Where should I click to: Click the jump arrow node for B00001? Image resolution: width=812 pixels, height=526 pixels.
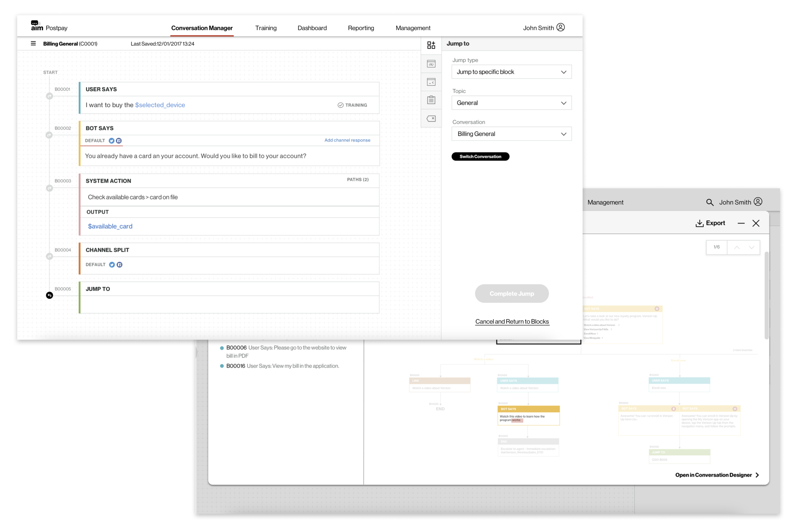pos(50,96)
